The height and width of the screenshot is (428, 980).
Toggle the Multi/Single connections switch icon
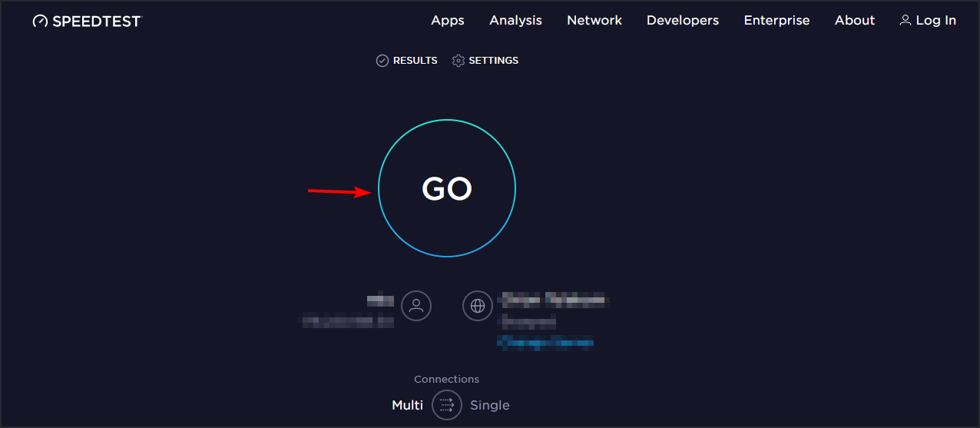tap(447, 405)
